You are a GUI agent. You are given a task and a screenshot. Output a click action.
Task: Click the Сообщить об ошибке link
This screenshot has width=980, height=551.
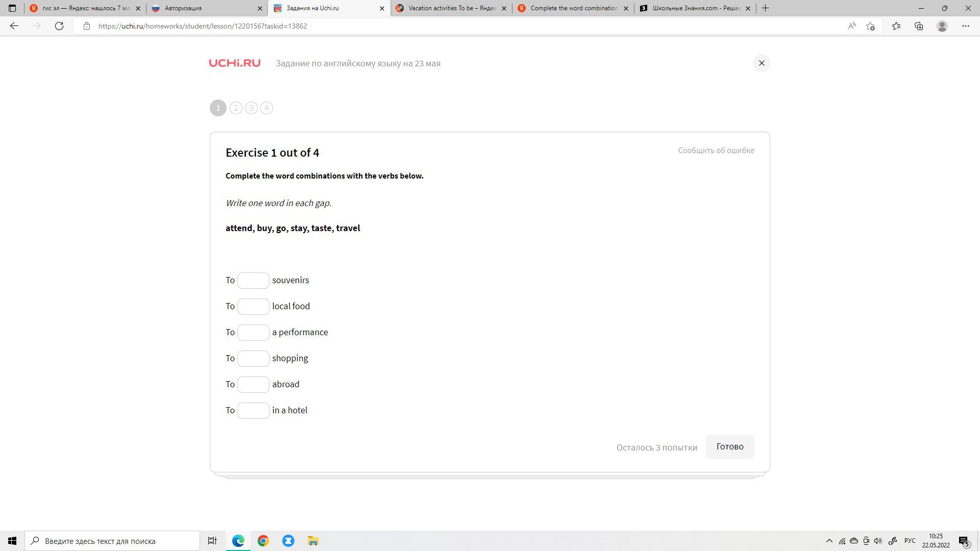coord(716,151)
